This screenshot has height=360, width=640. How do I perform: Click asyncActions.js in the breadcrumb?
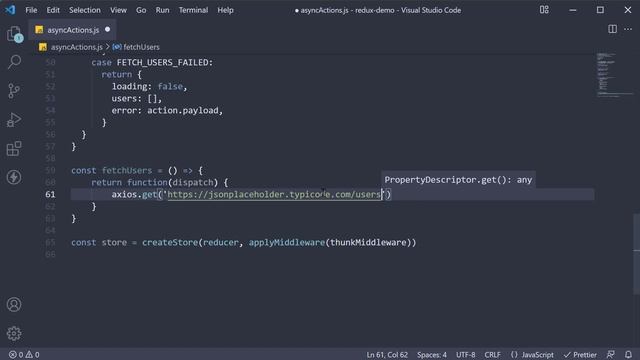coord(76,47)
